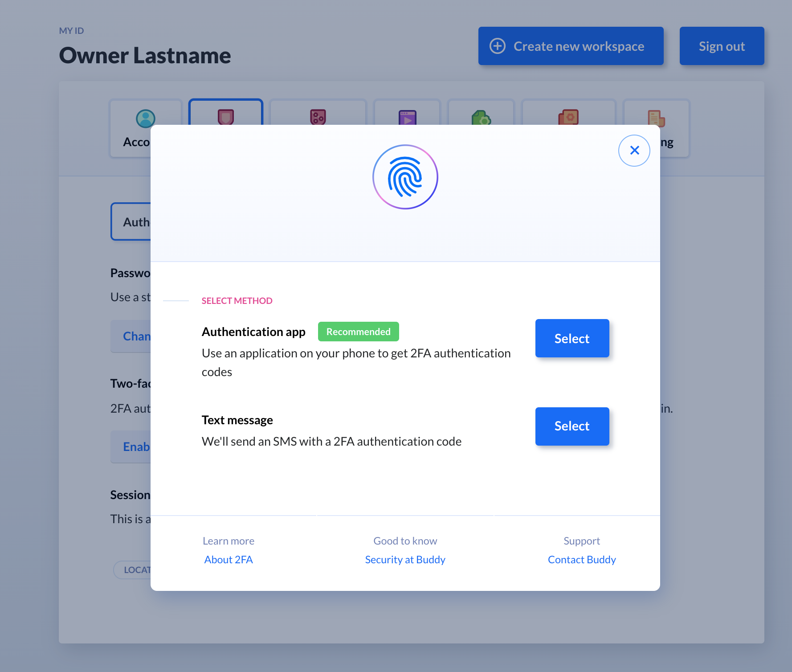Viewport: 792px width, 672px height.
Task: Click the SMS 2FA code description text
Action: (x=331, y=442)
